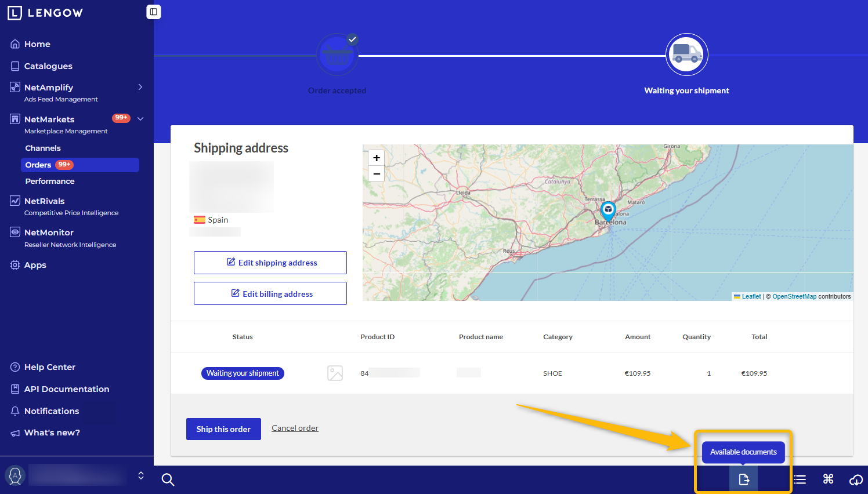Click Edit shipping address button
Screen dimensions: 868x494
pos(270,263)
